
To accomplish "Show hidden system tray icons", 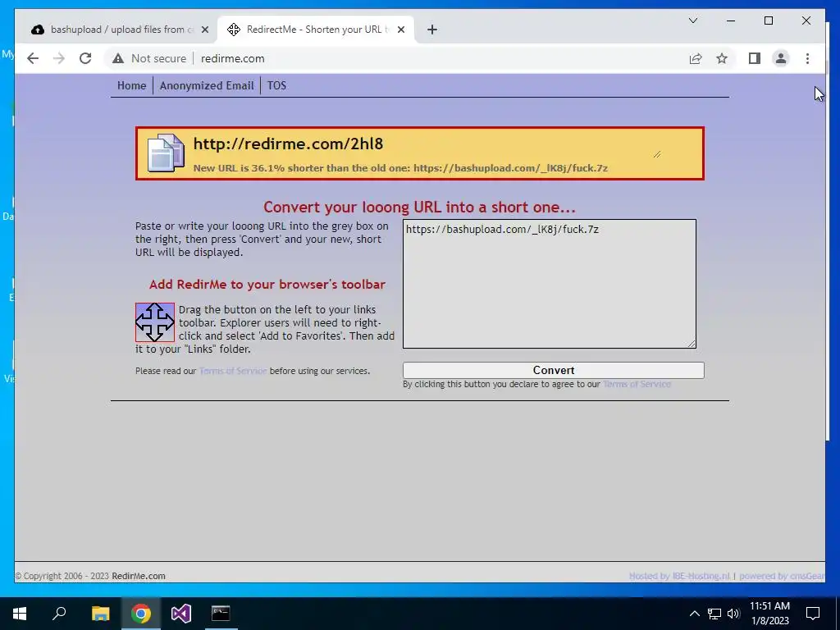I will click(x=694, y=614).
